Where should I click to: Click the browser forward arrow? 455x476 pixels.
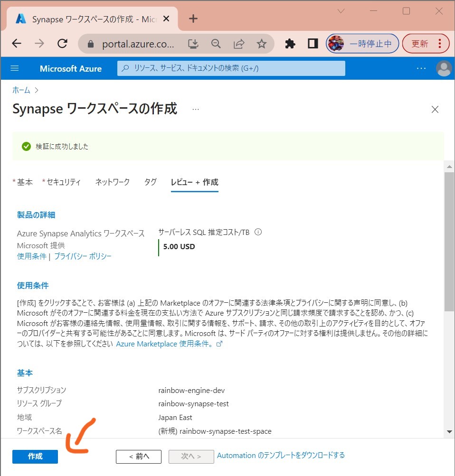(x=39, y=44)
